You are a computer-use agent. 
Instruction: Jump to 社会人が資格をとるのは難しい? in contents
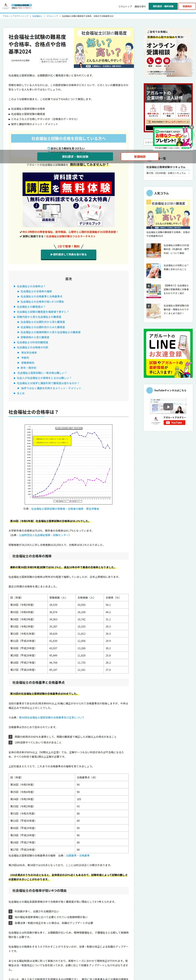44,378
